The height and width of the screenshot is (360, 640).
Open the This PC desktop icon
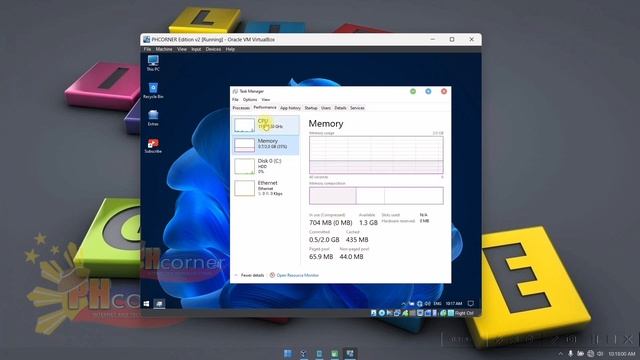pyautogui.click(x=153, y=63)
